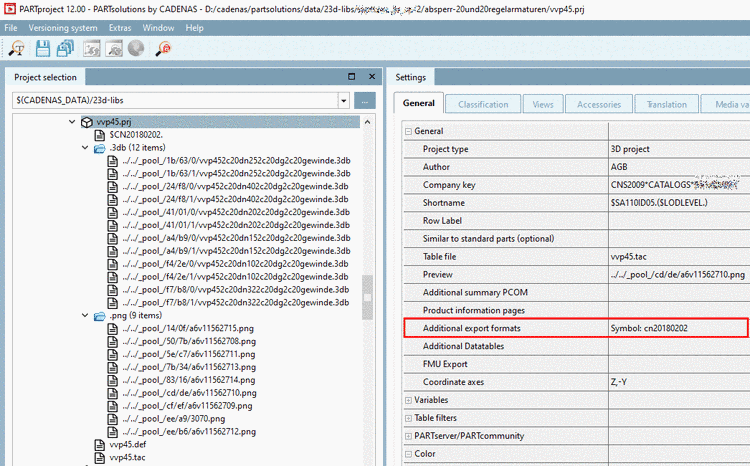Click the save floppy disk icon
The height and width of the screenshot is (466, 750).
pyautogui.click(x=43, y=48)
